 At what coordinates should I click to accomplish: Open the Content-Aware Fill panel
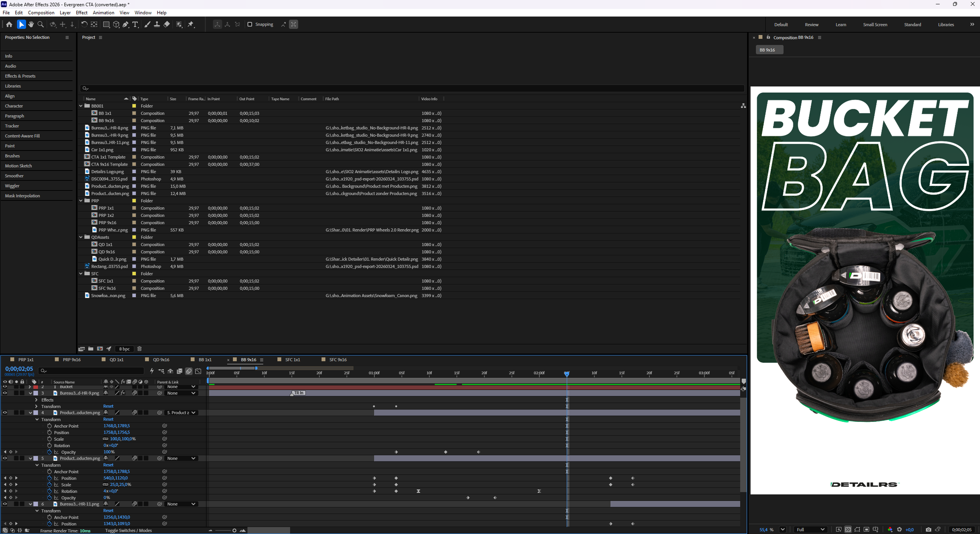(x=22, y=136)
